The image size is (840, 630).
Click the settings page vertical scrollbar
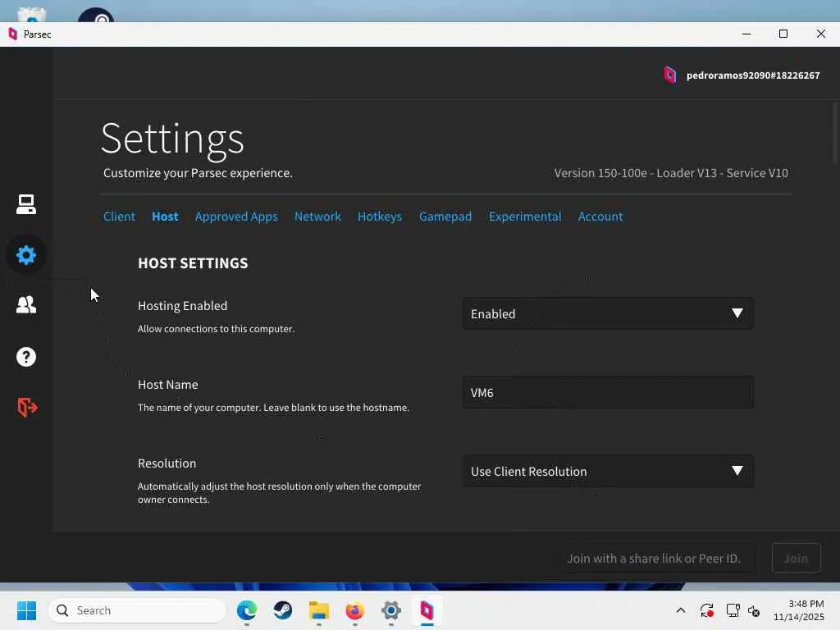[x=834, y=134]
